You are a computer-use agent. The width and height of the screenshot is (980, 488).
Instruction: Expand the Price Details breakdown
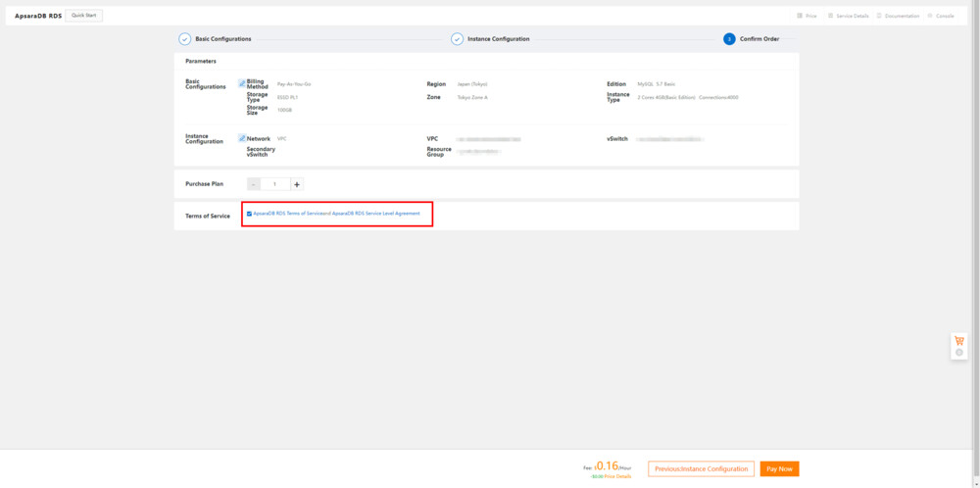coord(617,476)
